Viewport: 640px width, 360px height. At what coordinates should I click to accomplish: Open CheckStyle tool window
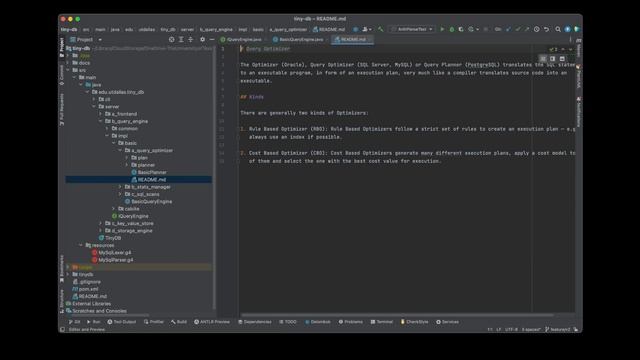click(x=414, y=322)
